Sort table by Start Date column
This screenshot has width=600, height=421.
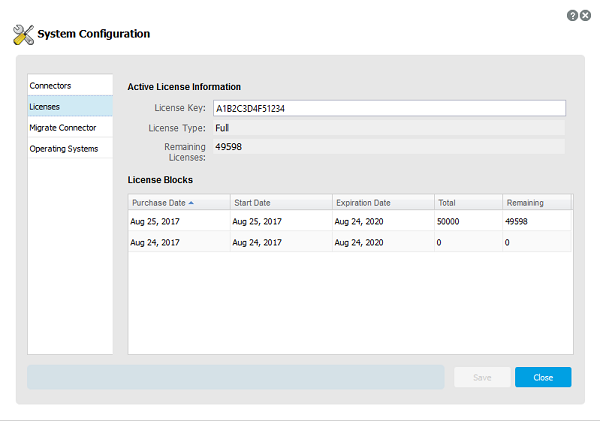(x=280, y=202)
